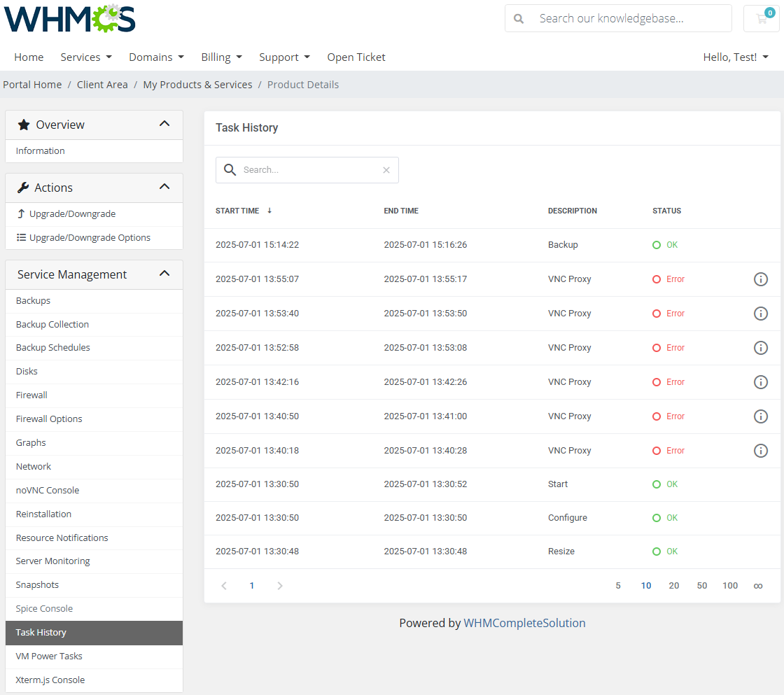The height and width of the screenshot is (695, 784).
Task: Show 5 entries per page
Action: (x=618, y=586)
